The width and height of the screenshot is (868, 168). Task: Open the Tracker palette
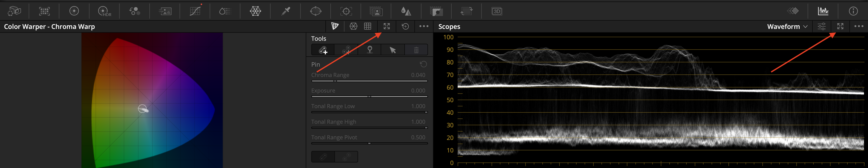click(346, 12)
